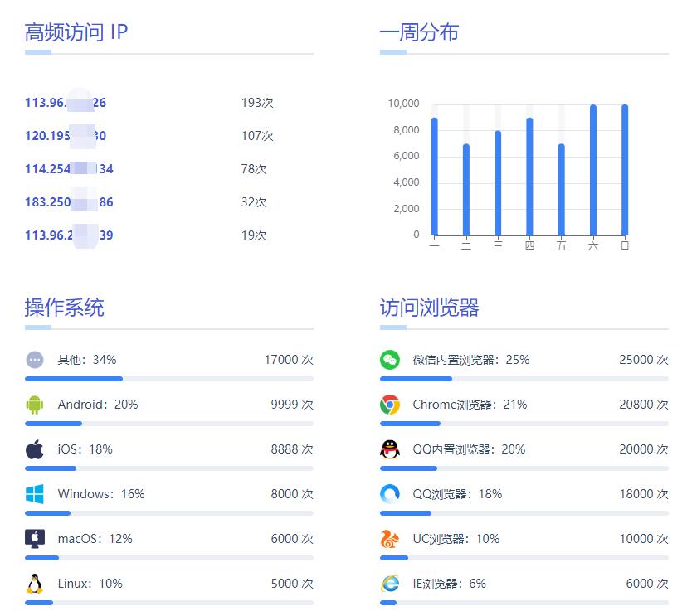This screenshot has width=687, height=616.
Task: Click the Windows system icon
Action: [x=33, y=494]
